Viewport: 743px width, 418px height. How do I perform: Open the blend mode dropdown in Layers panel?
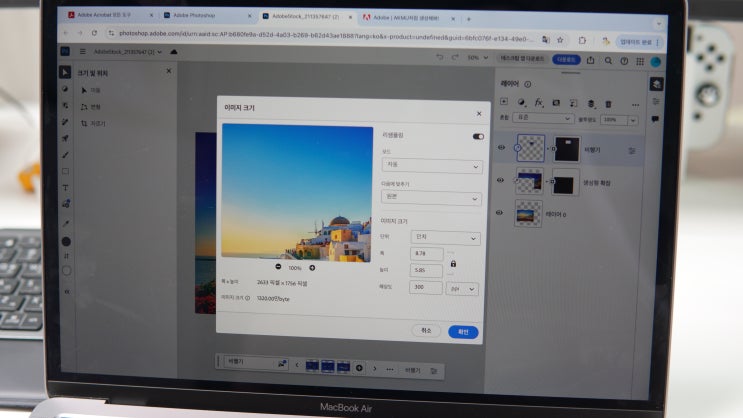click(543, 118)
